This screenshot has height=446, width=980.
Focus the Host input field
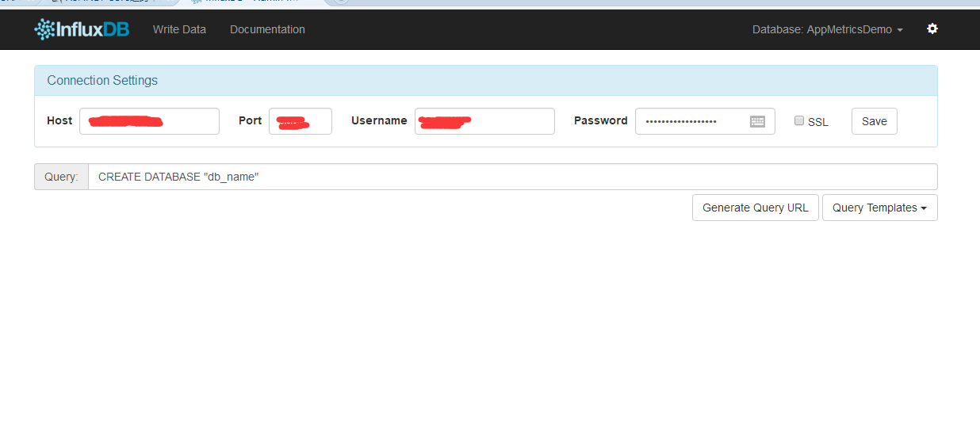click(x=149, y=121)
